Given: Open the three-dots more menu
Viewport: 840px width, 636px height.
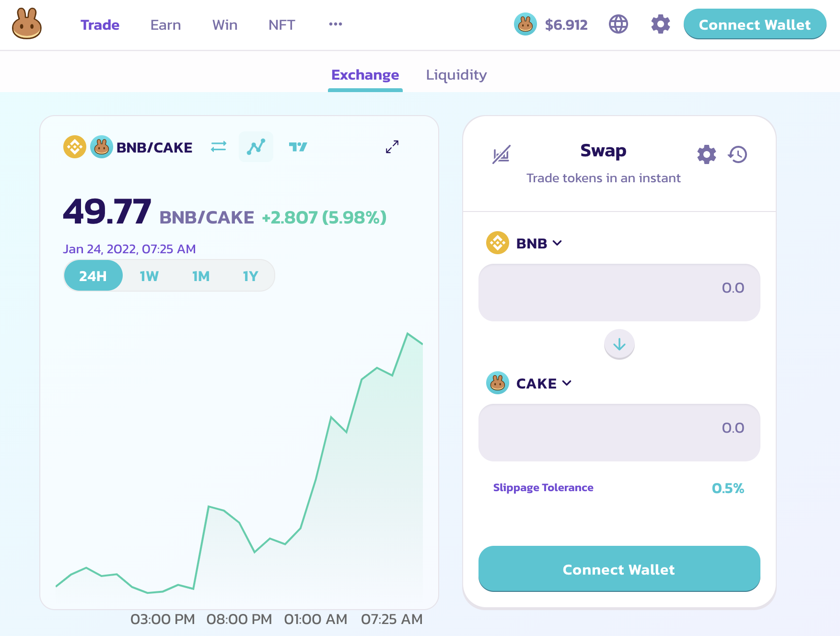Looking at the screenshot, I should pos(336,24).
